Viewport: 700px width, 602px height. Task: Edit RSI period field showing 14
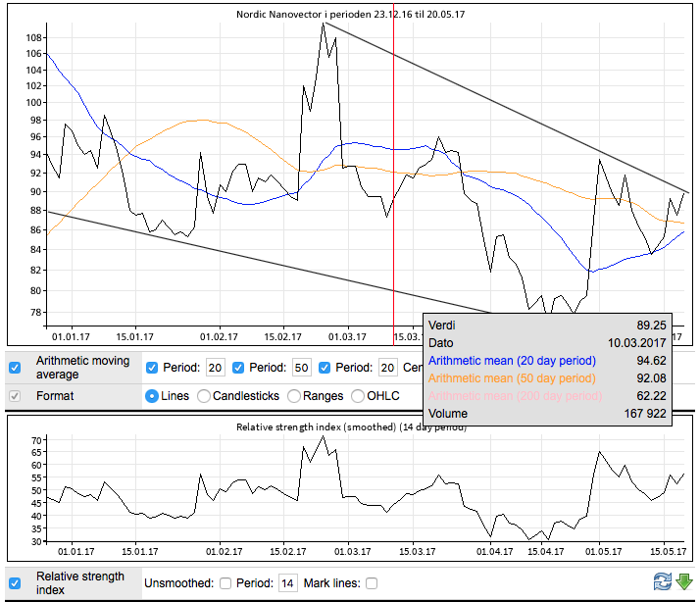tap(288, 583)
